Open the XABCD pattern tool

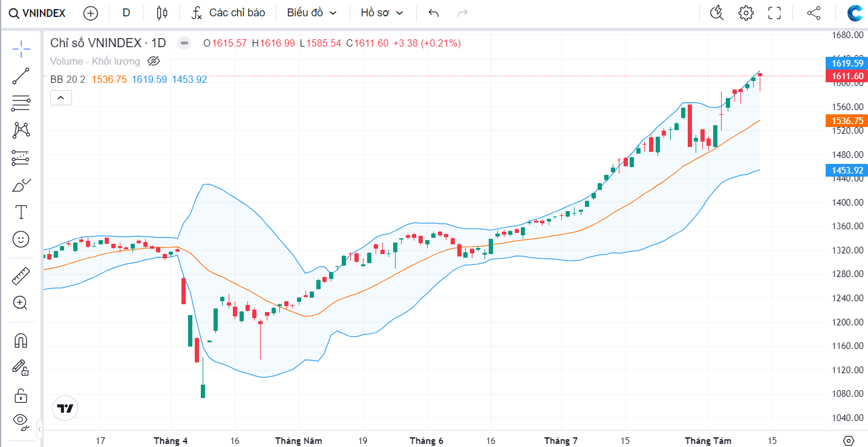coord(21,130)
